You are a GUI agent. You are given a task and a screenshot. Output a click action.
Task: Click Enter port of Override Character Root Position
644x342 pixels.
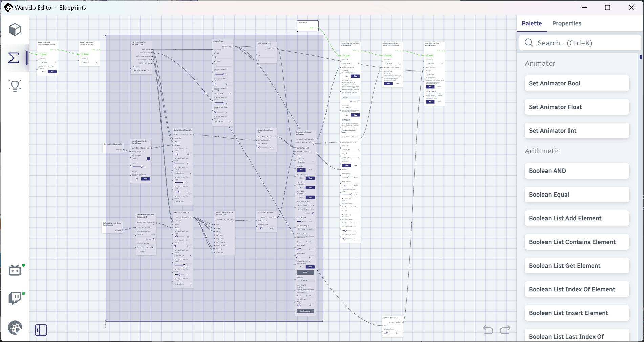(x=430, y=55)
